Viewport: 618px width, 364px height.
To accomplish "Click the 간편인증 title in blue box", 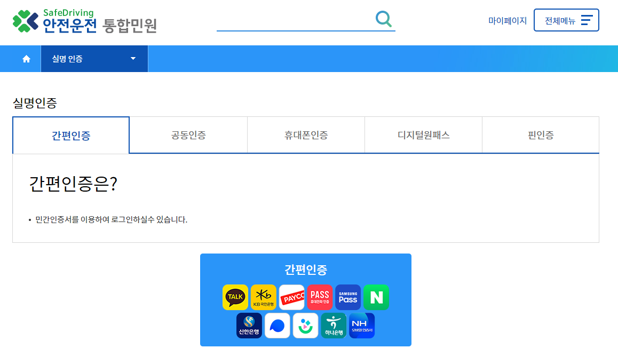I will pos(306,270).
